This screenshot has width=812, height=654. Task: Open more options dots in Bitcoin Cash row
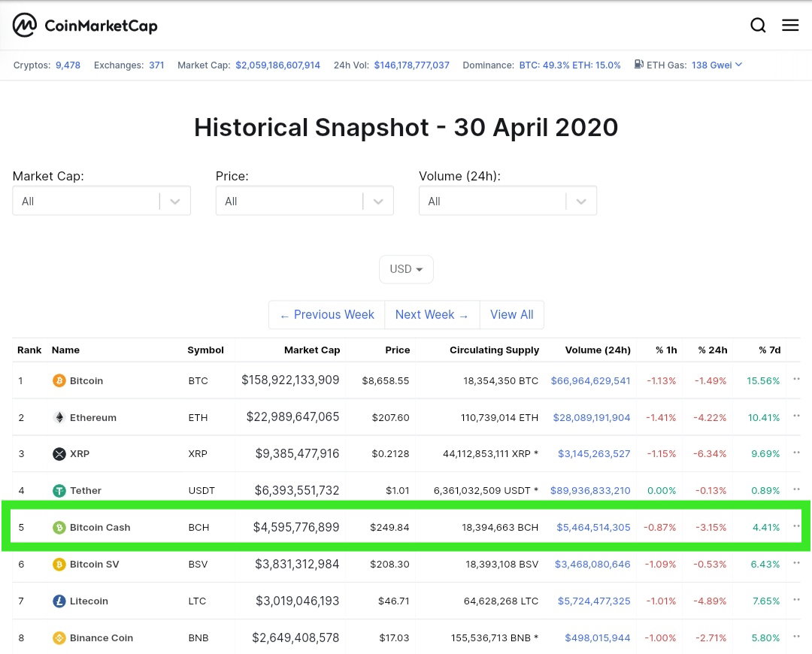pos(796,525)
